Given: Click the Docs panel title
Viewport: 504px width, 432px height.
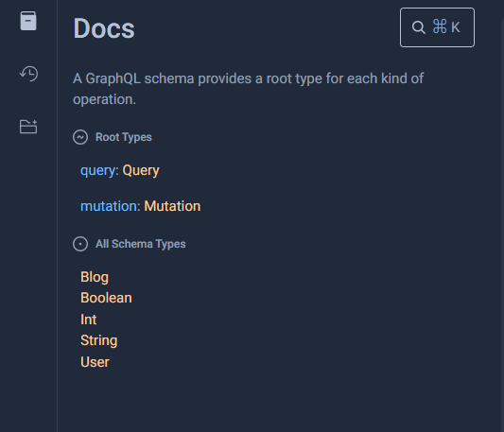Looking at the screenshot, I should pyautogui.click(x=104, y=28).
